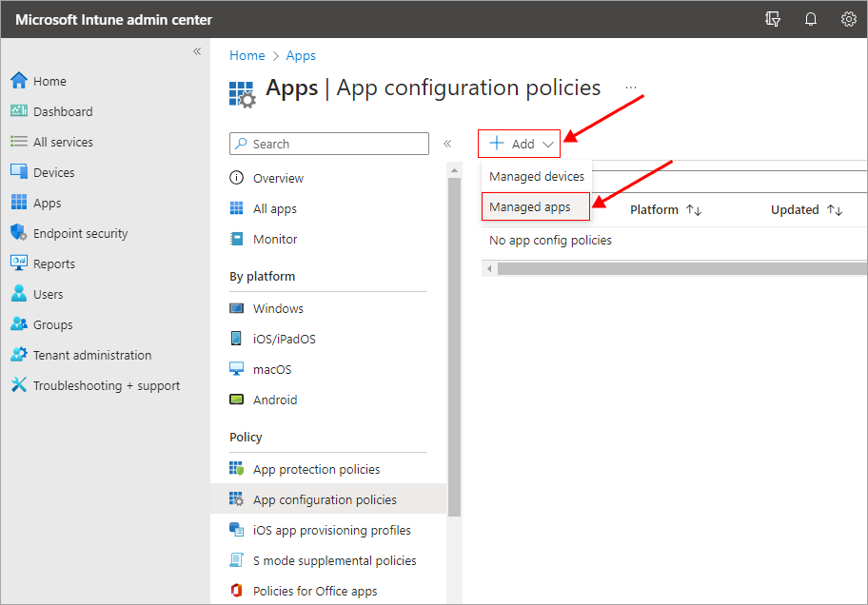Click the menu scrollbar up arrow

tap(455, 170)
